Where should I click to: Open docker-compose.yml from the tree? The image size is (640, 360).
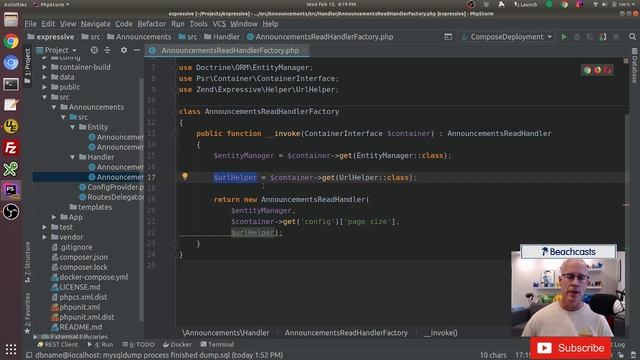(x=89, y=277)
